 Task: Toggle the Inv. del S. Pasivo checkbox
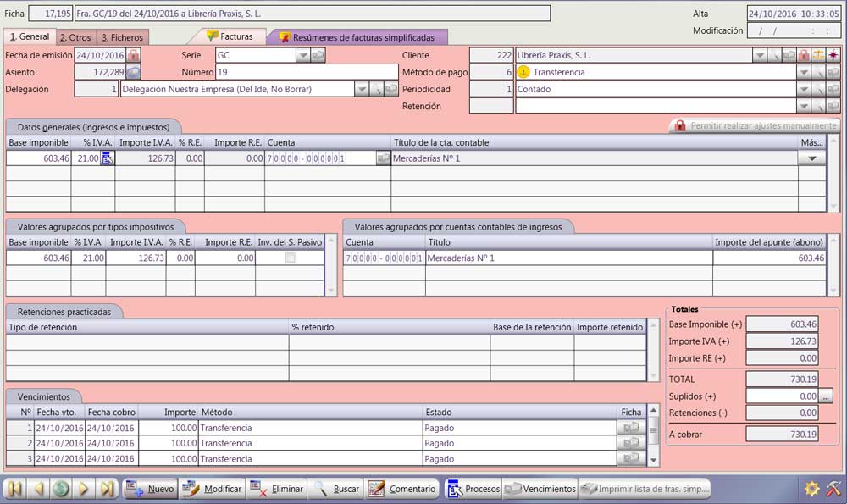tap(290, 258)
